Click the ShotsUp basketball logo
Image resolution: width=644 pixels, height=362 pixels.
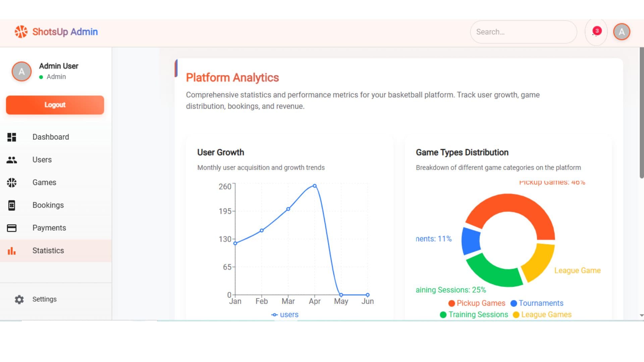pyautogui.click(x=21, y=32)
